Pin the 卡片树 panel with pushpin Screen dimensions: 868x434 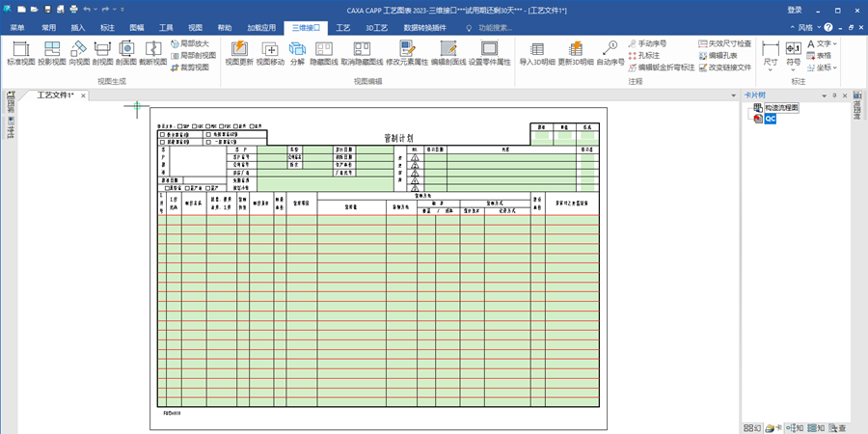[x=835, y=95]
